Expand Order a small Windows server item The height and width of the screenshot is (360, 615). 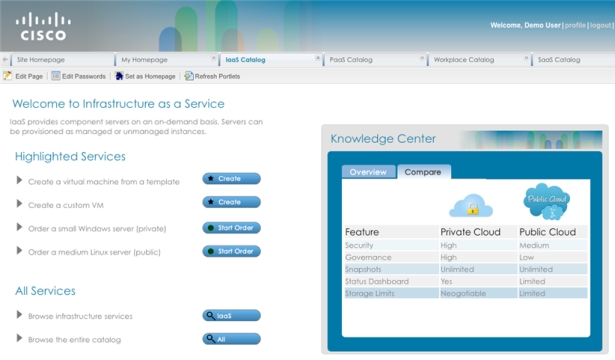(x=19, y=227)
